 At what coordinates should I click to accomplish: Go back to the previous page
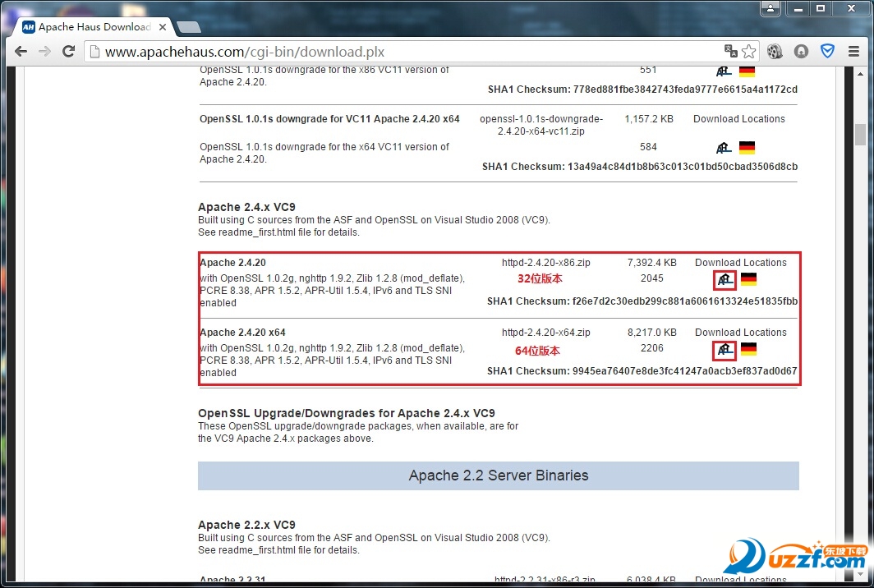21,52
